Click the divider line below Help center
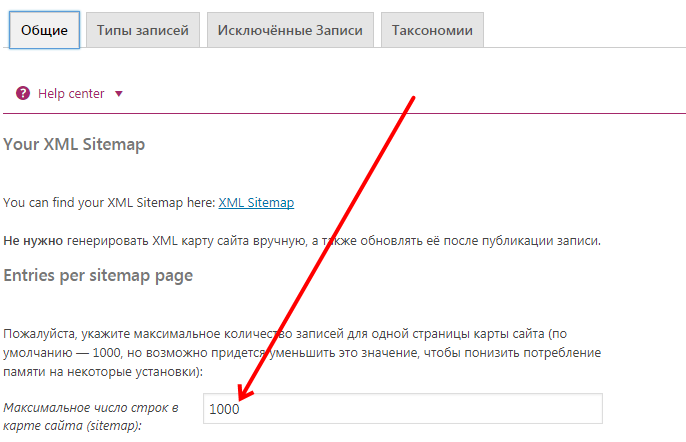This screenshot has width=686, height=442. [343, 115]
